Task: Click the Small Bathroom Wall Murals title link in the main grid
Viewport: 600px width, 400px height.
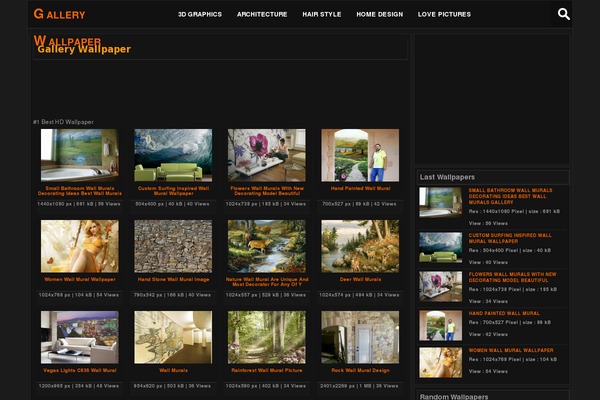Action: pyautogui.click(x=80, y=191)
